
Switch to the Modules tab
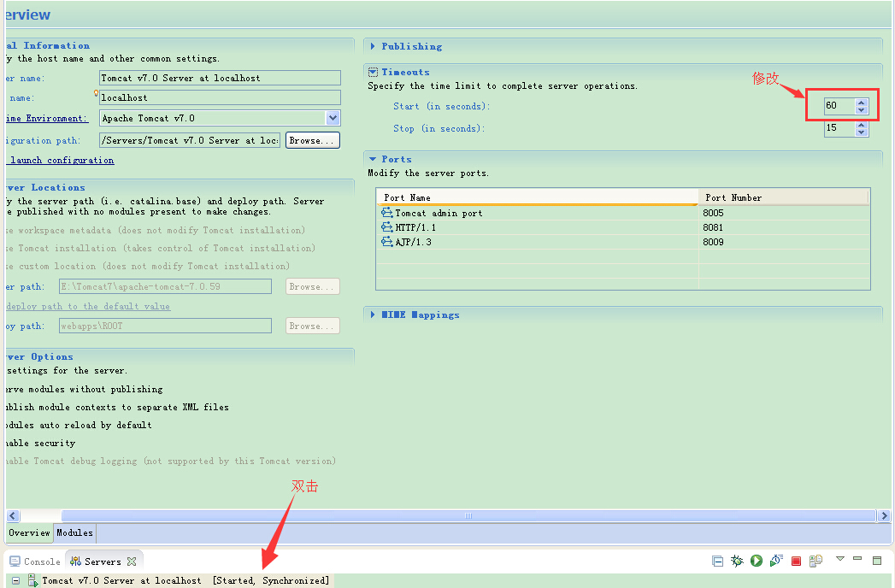coord(74,532)
